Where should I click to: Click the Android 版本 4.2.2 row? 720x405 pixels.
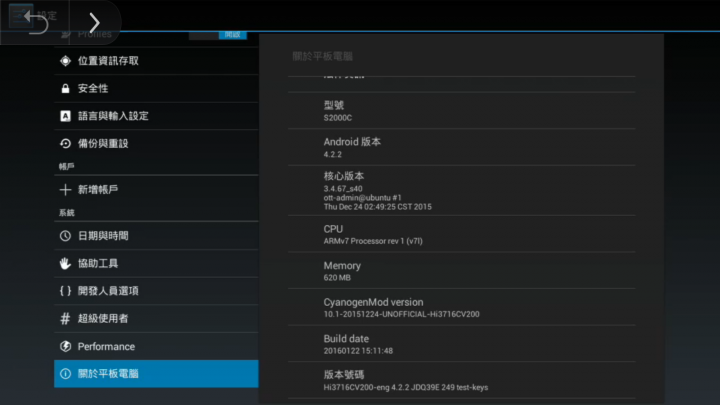pos(461,147)
